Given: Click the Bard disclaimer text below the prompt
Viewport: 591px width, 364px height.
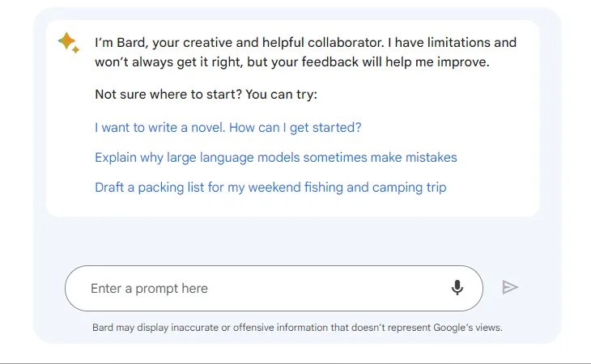Looking at the screenshot, I should pyautogui.click(x=297, y=328).
